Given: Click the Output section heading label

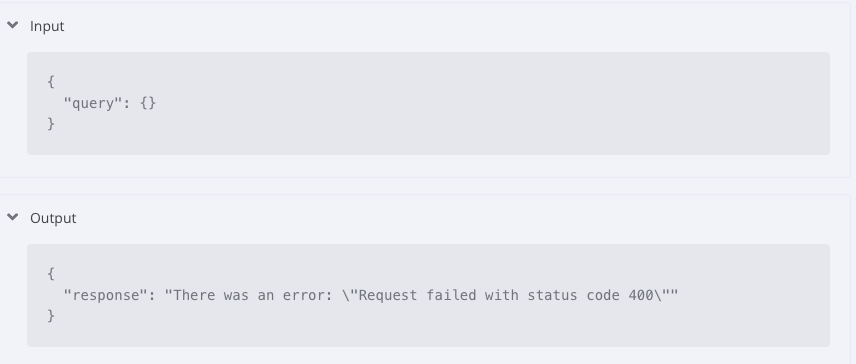Looking at the screenshot, I should coord(53,218).
